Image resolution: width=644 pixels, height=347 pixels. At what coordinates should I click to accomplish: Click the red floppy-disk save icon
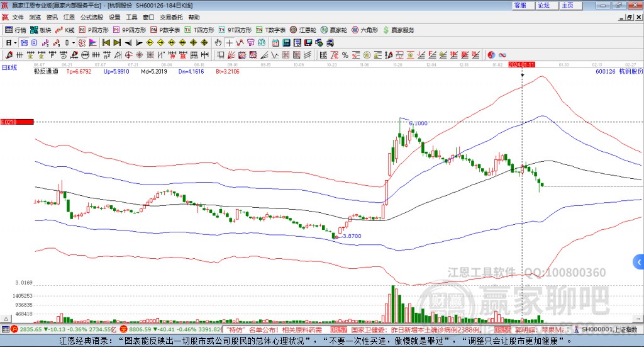308,43
